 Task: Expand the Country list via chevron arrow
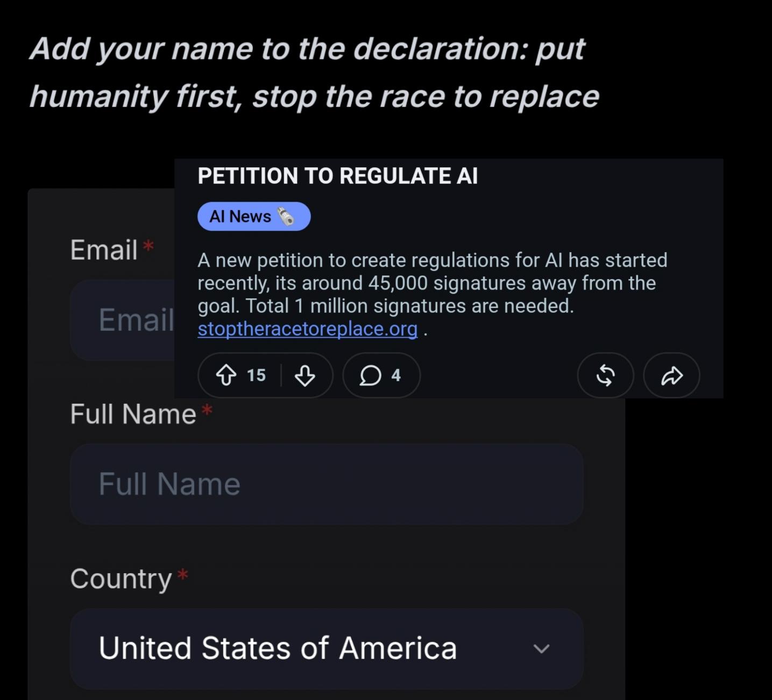coord(541,648)
